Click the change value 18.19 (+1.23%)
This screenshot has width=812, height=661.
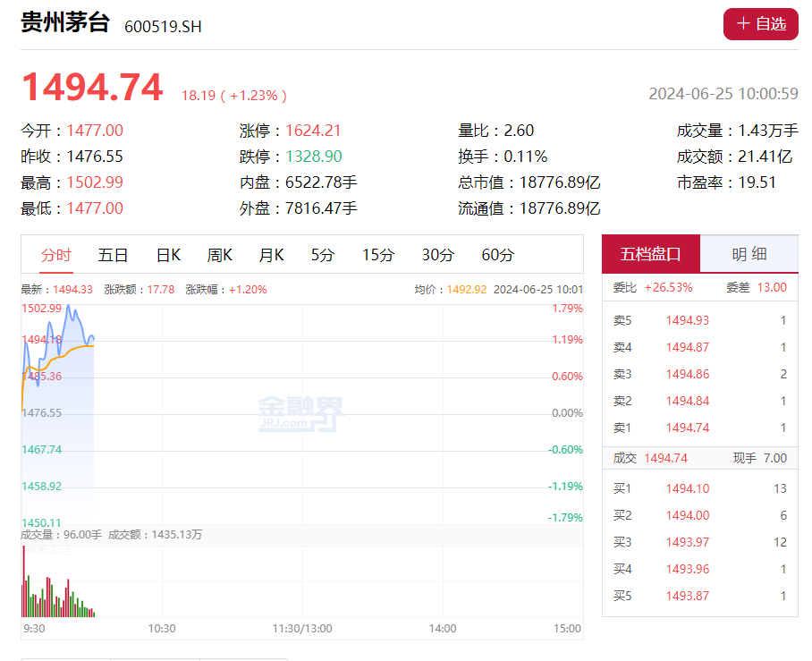click(x=234, y=96)
